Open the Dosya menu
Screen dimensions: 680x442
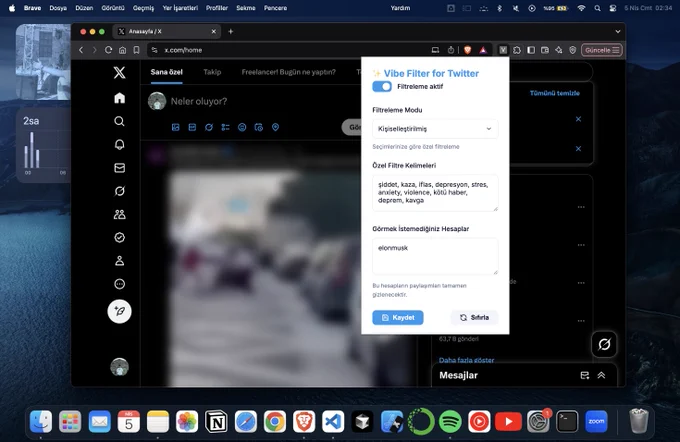58,8
